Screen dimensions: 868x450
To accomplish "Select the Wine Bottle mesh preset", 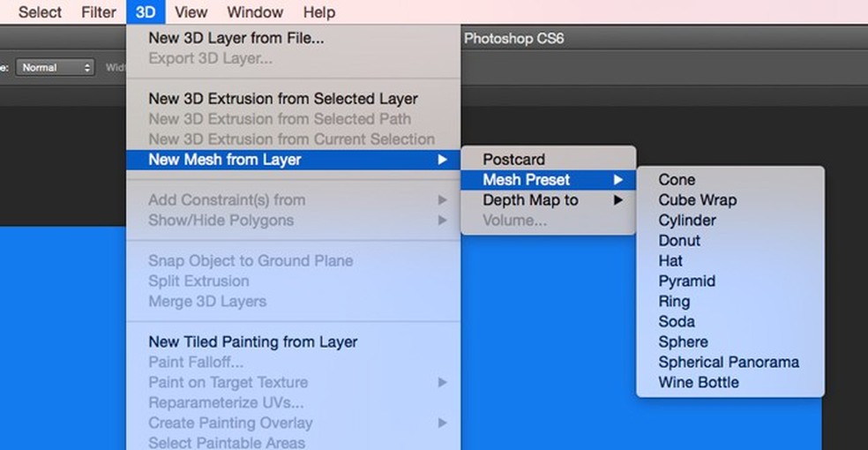I will pyautogui.click(x=699, y=383).
